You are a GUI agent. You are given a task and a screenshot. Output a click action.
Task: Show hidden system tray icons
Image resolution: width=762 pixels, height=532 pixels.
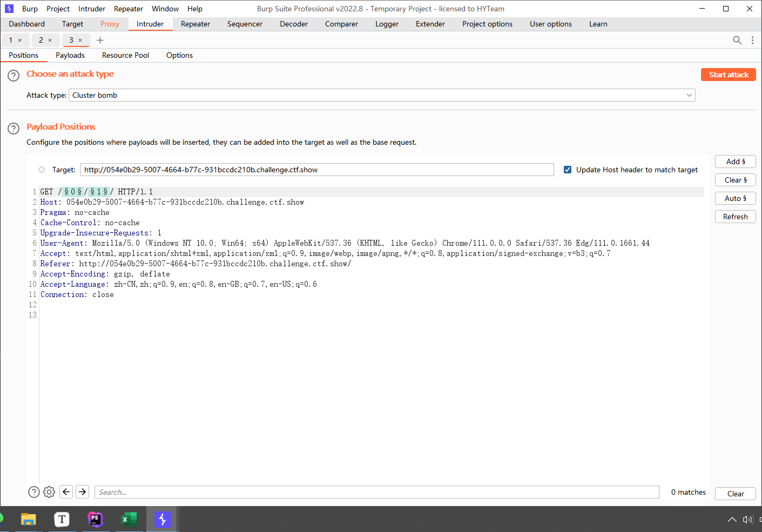[x=732, y=520]
